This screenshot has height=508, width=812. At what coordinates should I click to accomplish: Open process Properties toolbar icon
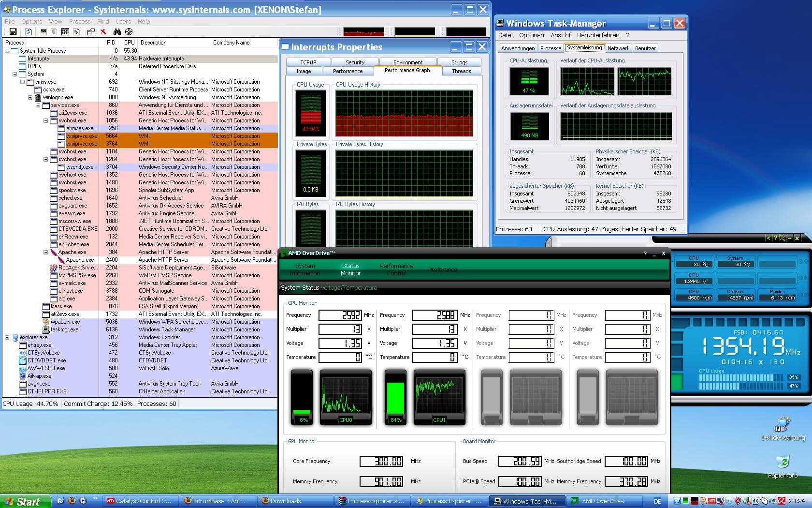pos(91,32)
